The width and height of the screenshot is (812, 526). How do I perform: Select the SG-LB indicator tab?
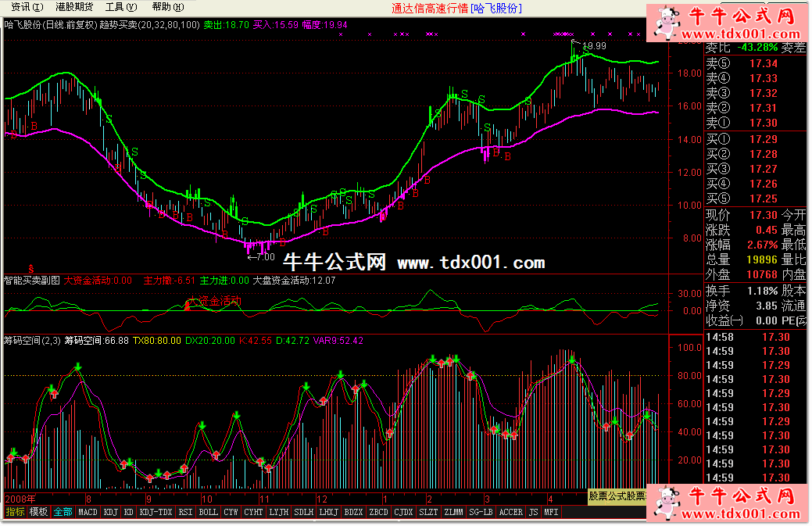coord(481,512)
